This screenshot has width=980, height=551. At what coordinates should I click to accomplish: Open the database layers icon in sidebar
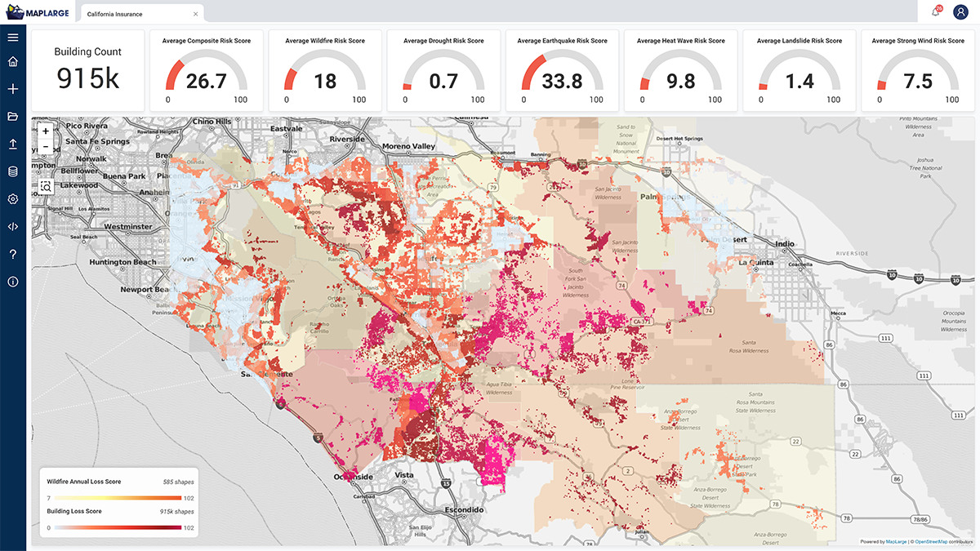(x=12, y=171)
